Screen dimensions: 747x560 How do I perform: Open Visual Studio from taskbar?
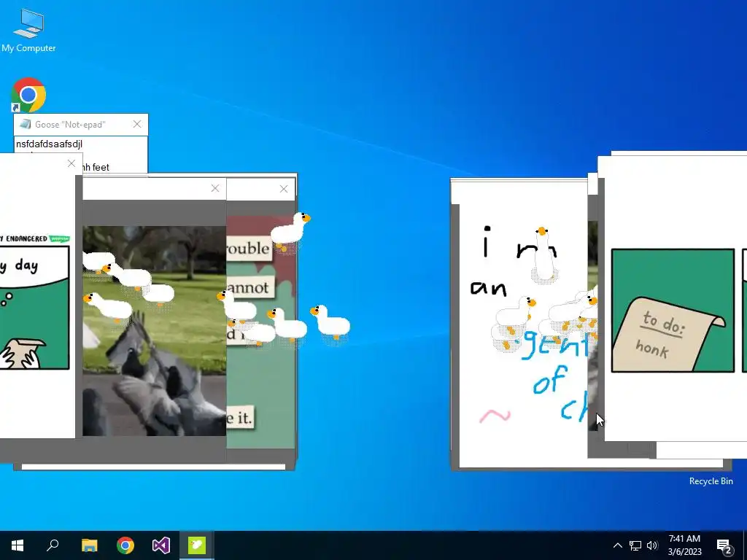[161, 545]
